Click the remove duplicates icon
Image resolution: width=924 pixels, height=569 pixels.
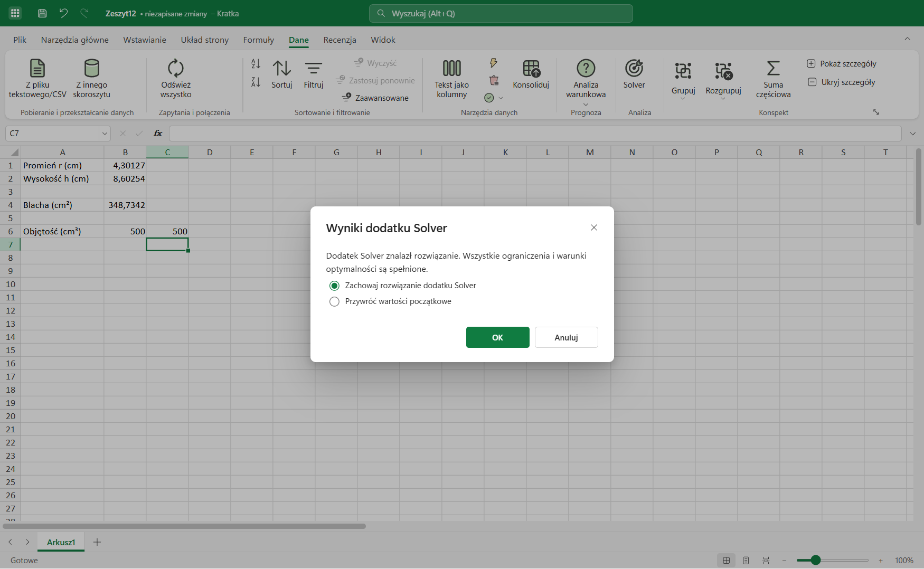click(x=494, y=80)
